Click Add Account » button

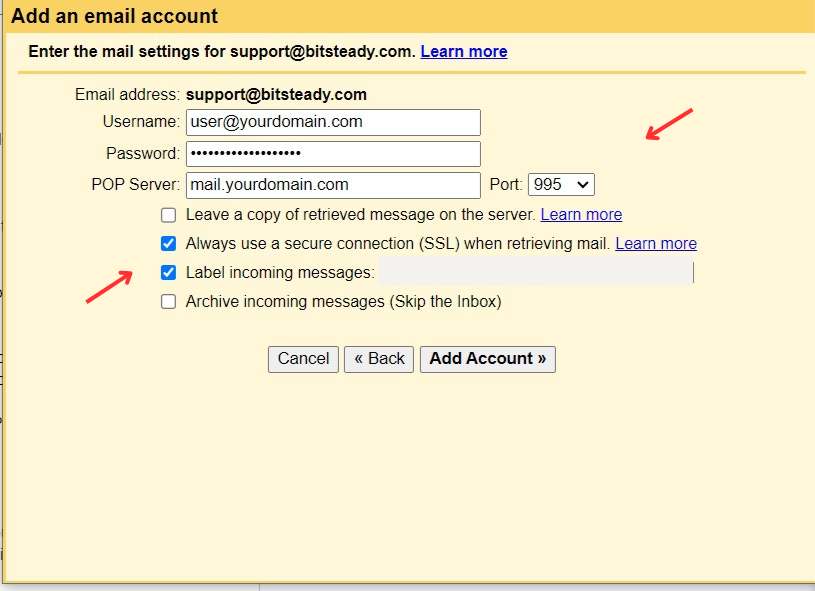coord(488,359)
